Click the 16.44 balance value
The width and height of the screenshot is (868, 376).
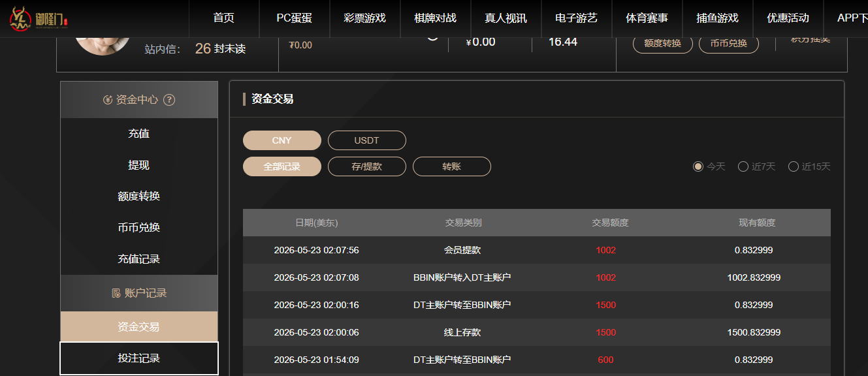click(x=563, y=42)
